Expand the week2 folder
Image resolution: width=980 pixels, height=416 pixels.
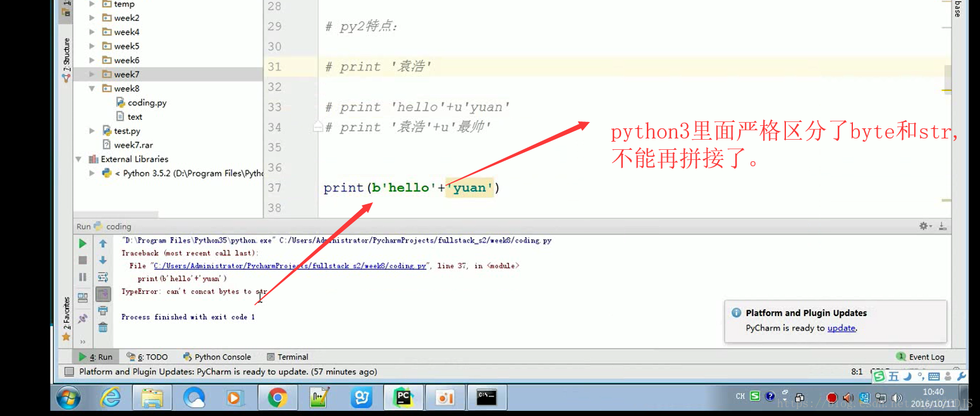coord(92,18)
